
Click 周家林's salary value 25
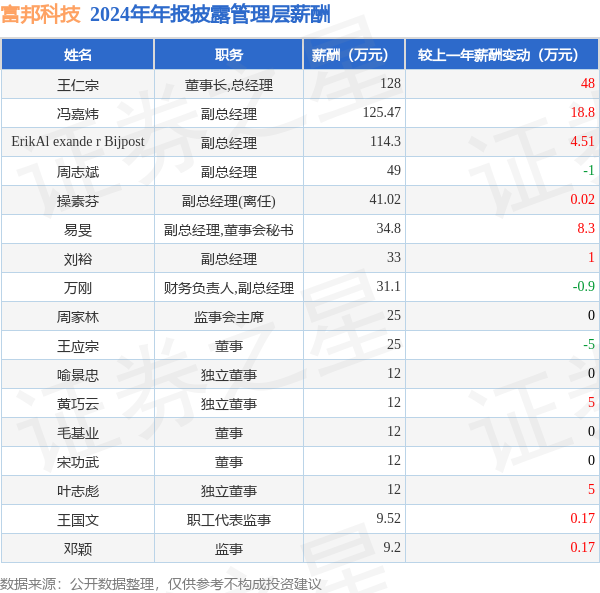click(394, 316)
